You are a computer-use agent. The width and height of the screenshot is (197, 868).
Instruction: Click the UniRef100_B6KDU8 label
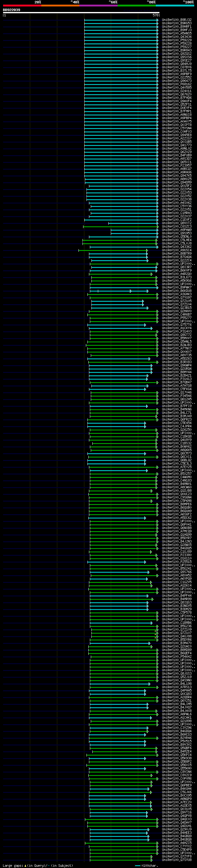177,291
